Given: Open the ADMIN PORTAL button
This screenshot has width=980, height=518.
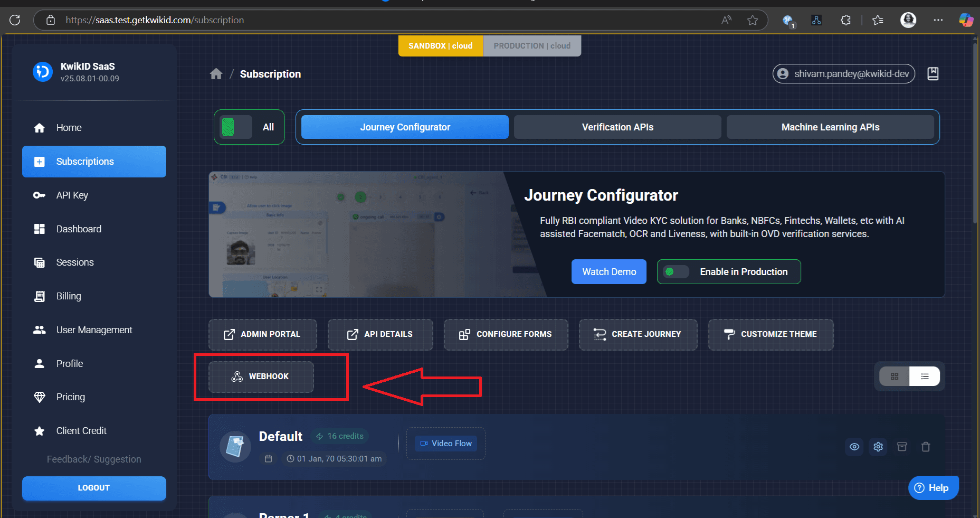Looking at the screenshot, I should [263, 334].
